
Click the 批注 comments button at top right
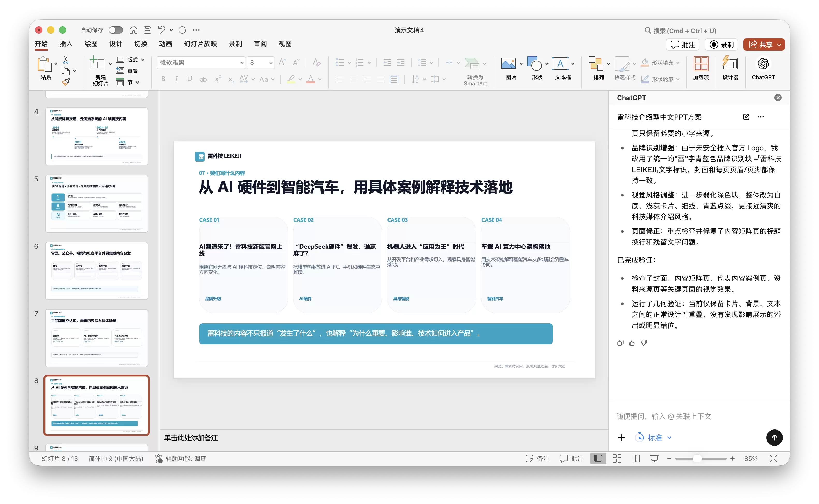pyautogui.click(x=683, y=44)
